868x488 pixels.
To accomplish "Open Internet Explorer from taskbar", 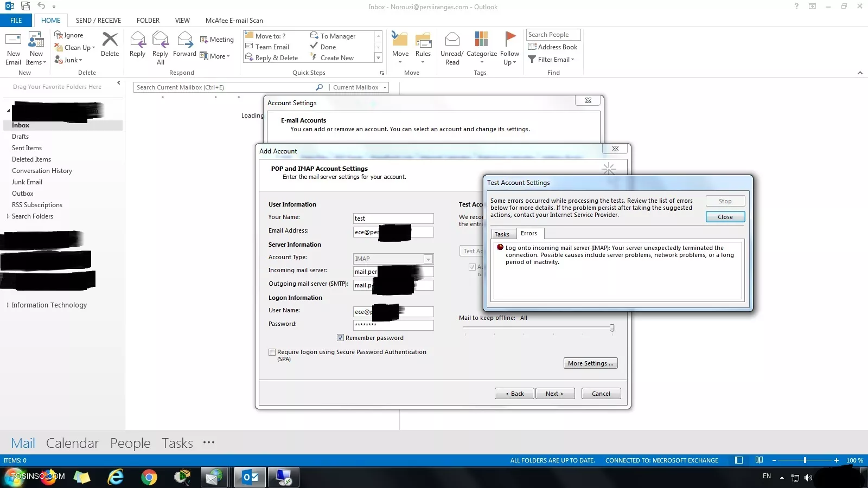I will (115, 477).
